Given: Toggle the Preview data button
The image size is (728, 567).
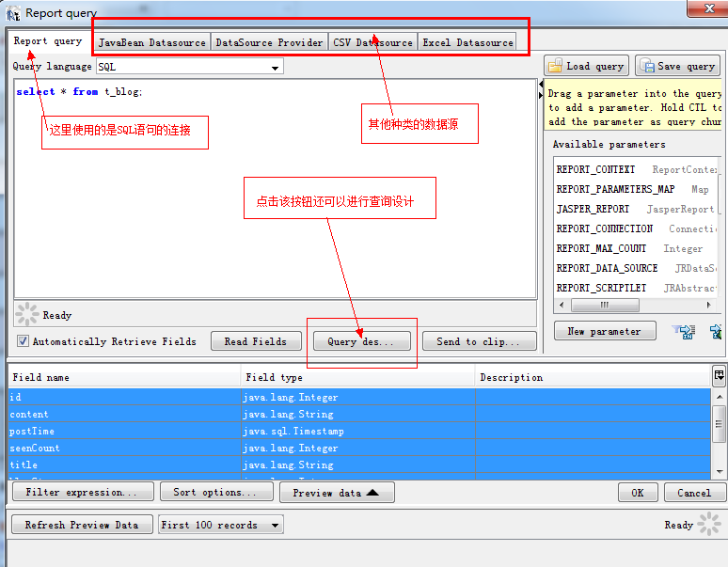Looking at the screenshot, I should click(x=337, y=493).
